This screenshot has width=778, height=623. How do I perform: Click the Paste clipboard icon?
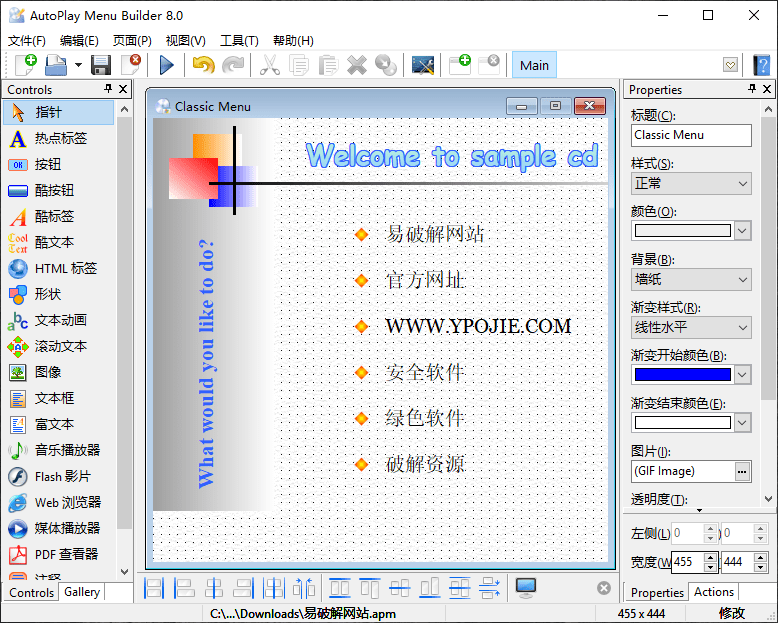pos(328,65)
